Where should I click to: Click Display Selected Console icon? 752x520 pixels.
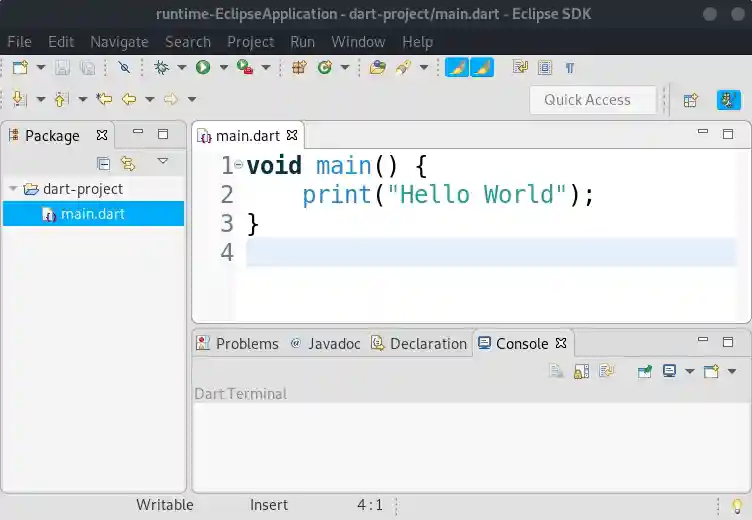[670, 371]
